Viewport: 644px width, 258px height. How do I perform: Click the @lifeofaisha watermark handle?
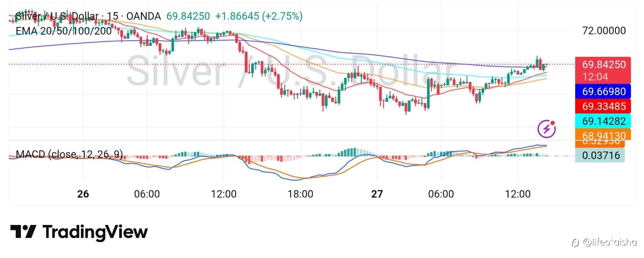pyautogui.click(x=610, y=242)
